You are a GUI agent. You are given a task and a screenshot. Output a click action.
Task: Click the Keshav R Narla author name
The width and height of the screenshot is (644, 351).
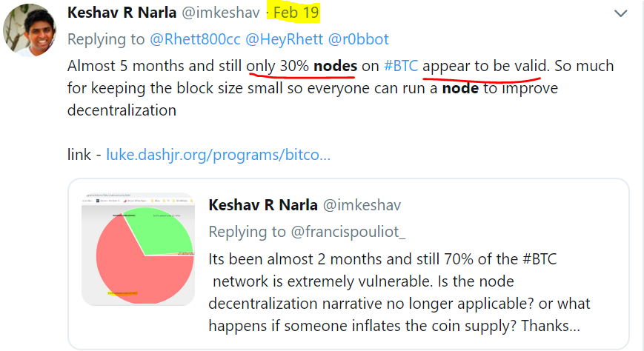pos(122,13)
